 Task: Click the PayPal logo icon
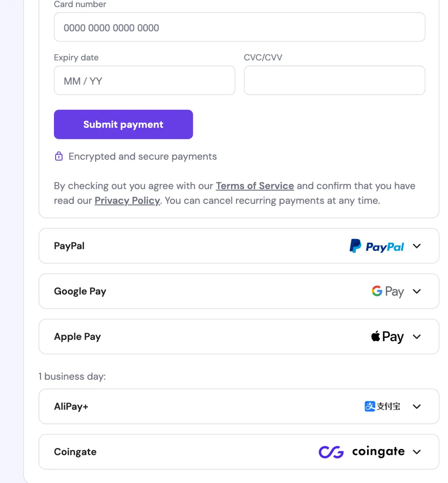(376, 246)
